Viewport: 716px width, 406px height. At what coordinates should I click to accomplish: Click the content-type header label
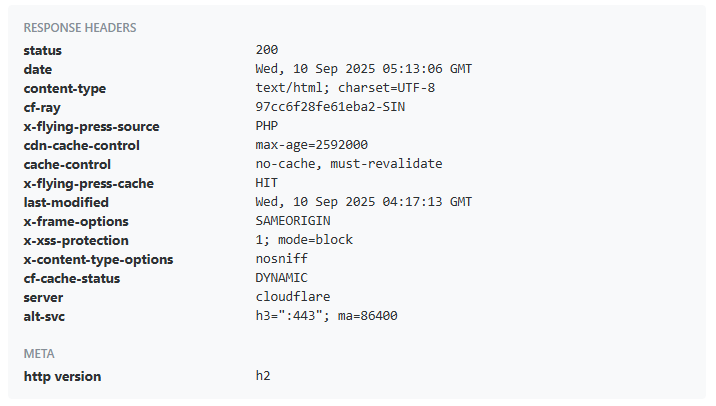click(x=65, y=89)
